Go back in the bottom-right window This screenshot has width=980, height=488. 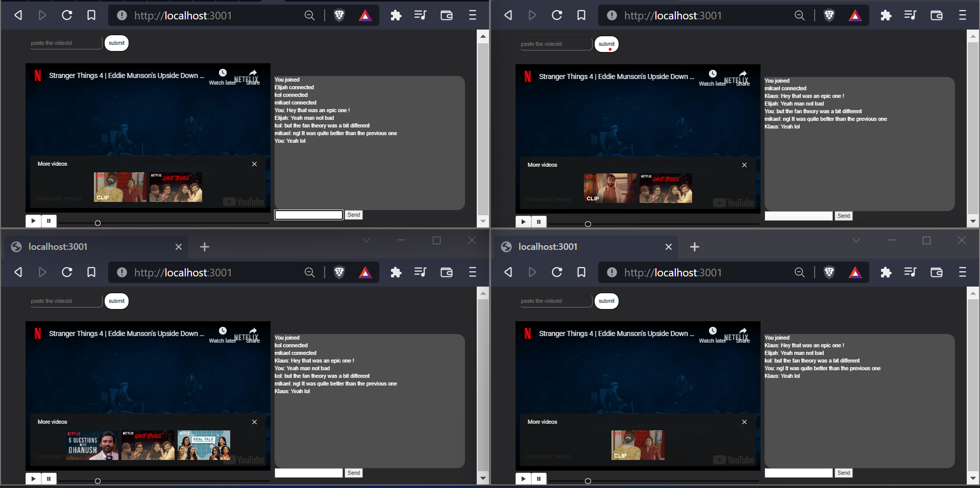point(508,272)
